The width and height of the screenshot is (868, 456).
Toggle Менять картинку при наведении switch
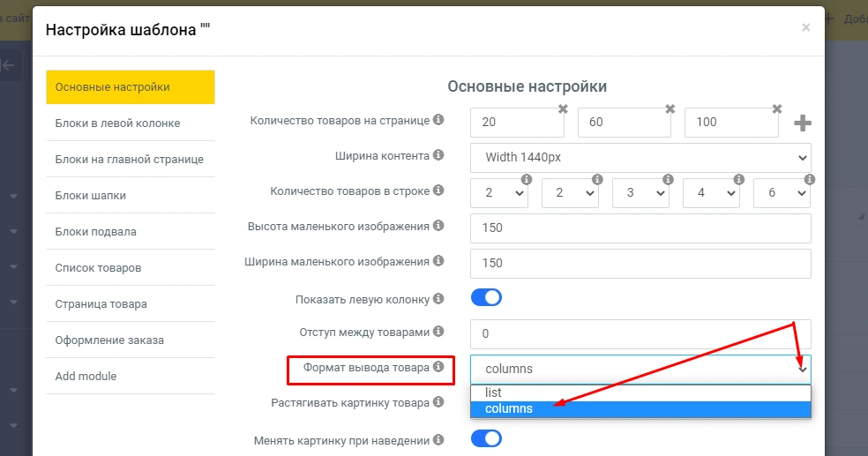tap(486, 438)
